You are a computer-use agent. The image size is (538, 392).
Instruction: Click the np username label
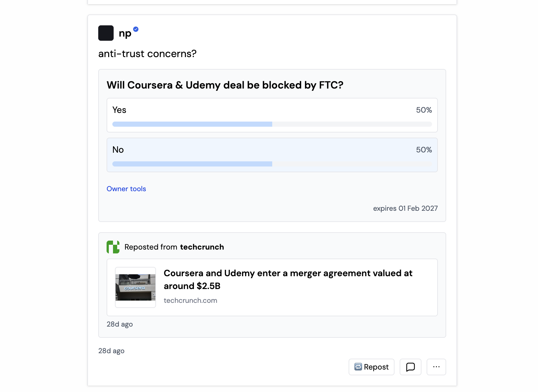click(x=126, y=33)
